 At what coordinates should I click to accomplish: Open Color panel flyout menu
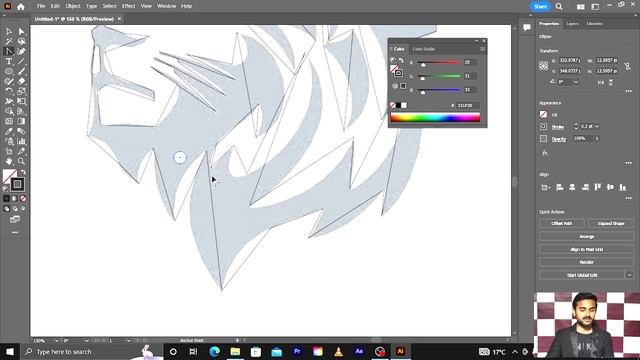pos(482,49)
